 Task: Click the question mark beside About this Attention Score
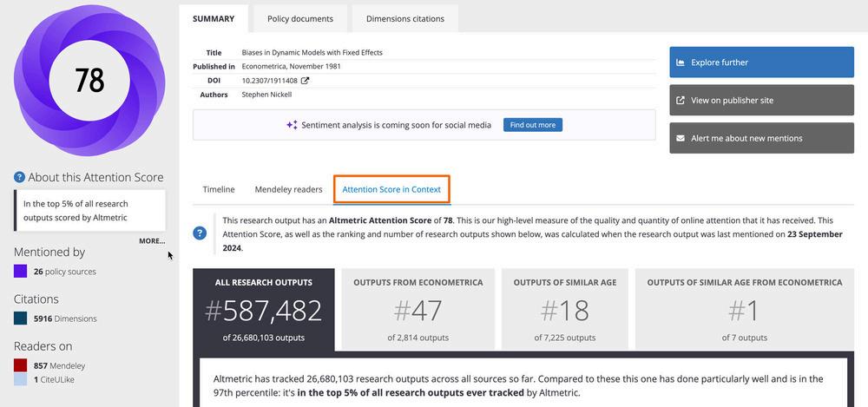pyautogui.click(x=19, y=178)
